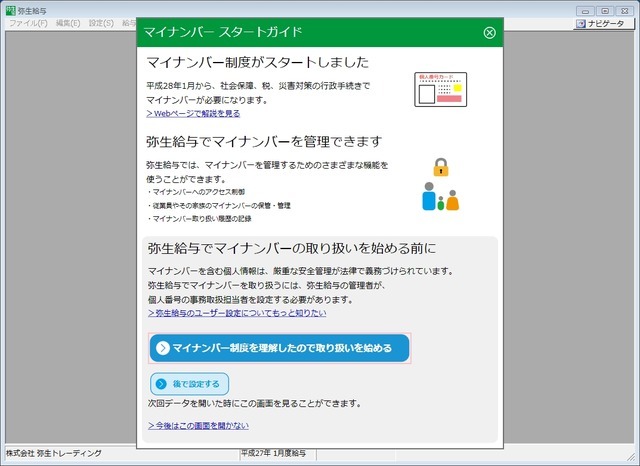Open the ナビゲータ toolbar button

coord(604,24)
